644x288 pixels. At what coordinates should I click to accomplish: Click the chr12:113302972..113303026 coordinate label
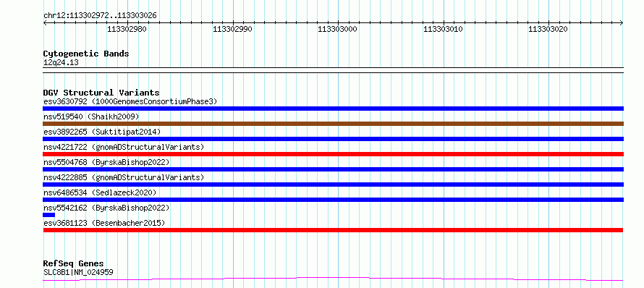point(100,16)
